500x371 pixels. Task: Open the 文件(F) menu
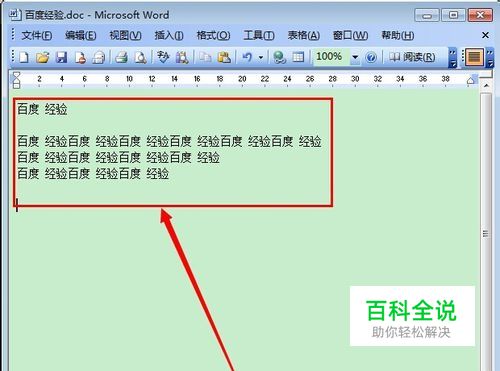tap(37, 35)
